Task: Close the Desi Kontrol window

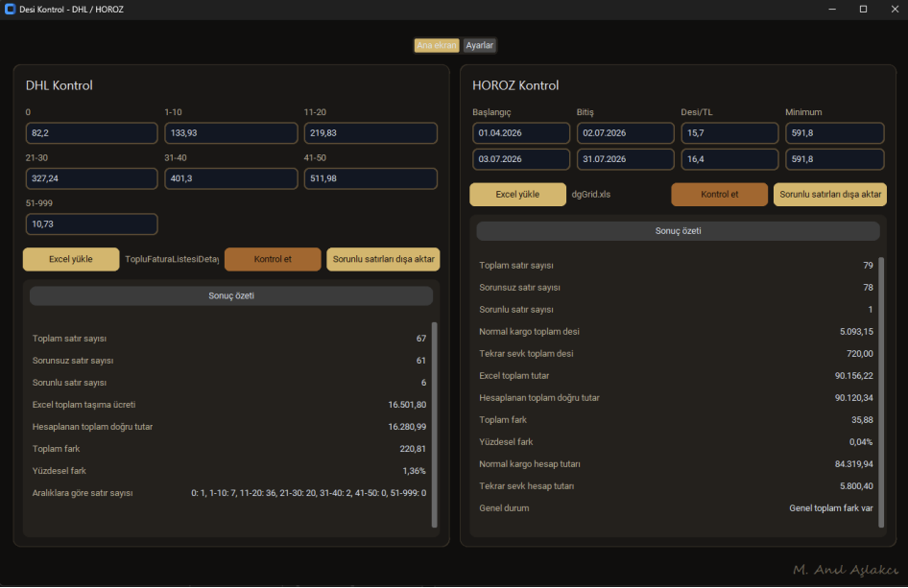Action: [895, 10]
